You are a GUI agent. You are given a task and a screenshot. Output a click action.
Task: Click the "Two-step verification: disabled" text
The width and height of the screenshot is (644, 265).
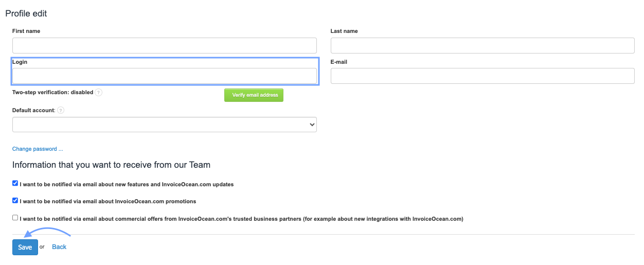[x=52, y=93]
